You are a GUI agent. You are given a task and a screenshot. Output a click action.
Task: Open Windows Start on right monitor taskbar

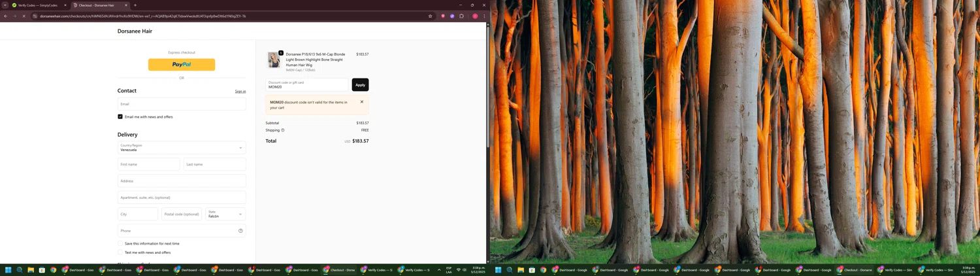(498, 269)
